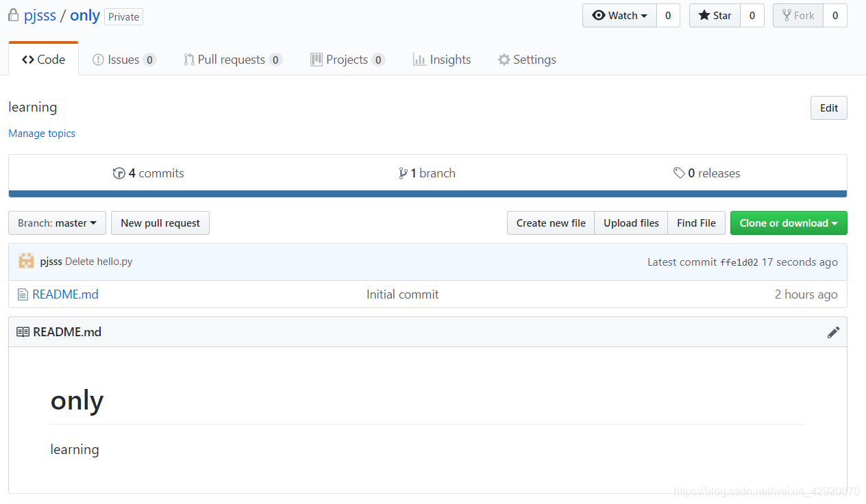This screenshot has height=504, width=866.
Task: Open the Initial commit message link
Action: tap(403, 294)
